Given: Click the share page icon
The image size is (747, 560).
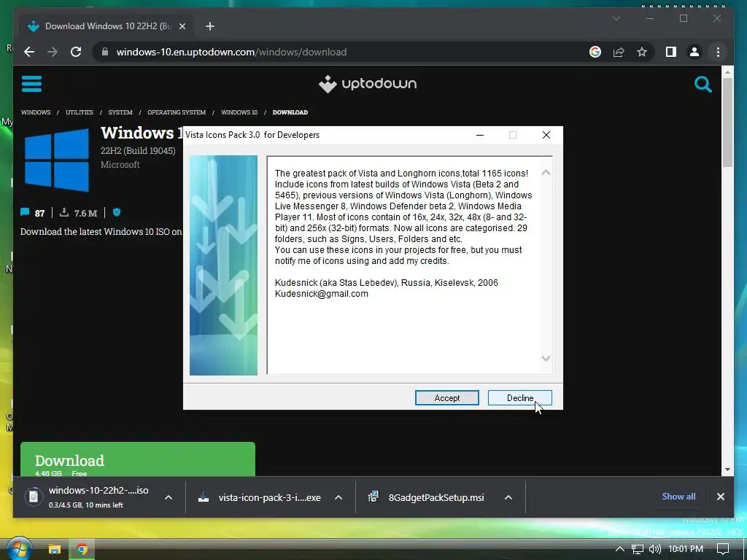Looking at the screenshot, I should pos(619,52).
